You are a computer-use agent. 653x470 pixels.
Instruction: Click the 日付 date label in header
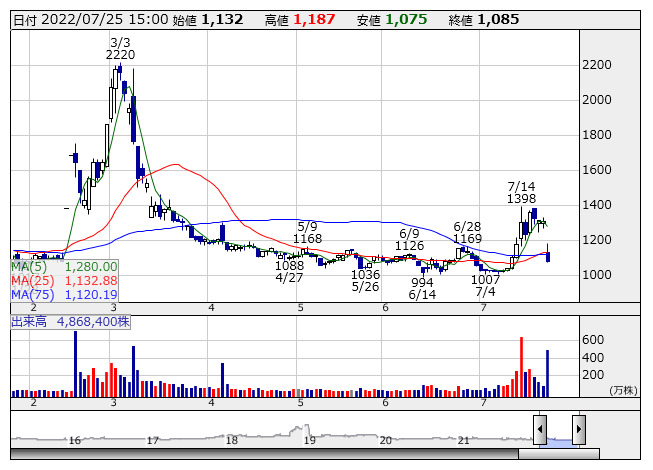pos(26,19)
